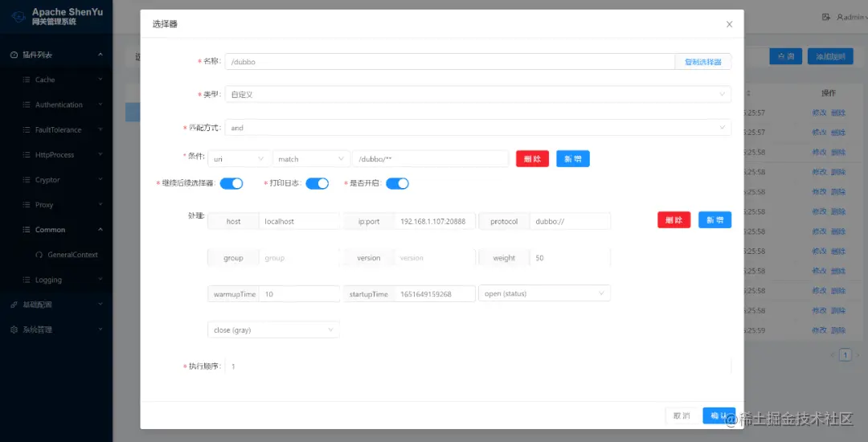
Task: Focus the empty version field
Action: pos(435,258)
